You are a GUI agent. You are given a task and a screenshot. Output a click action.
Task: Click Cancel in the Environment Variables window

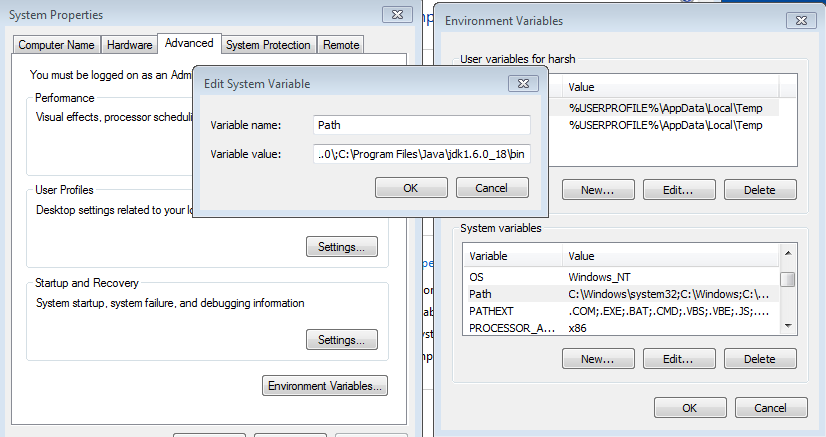pos(771,408)
